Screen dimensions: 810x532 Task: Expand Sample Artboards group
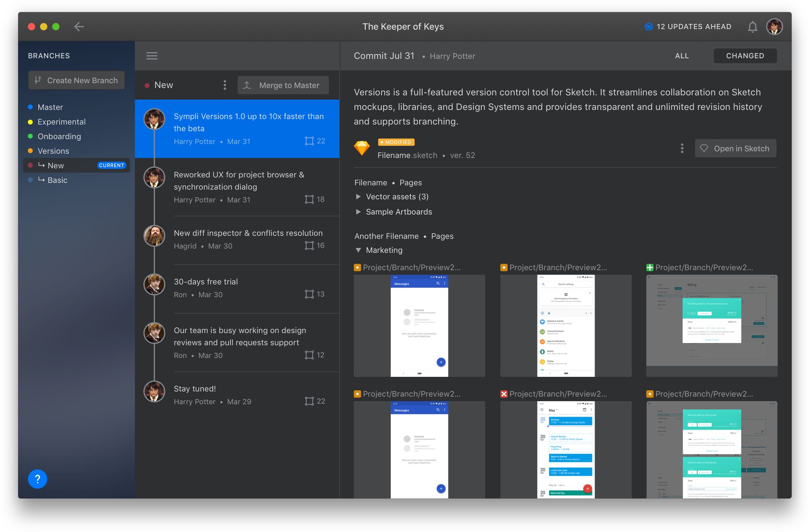click(358, 212)
